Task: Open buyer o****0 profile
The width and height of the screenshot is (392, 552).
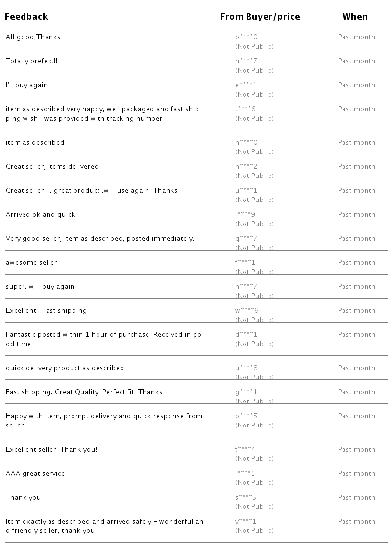Action: click(x=246, y=37)
